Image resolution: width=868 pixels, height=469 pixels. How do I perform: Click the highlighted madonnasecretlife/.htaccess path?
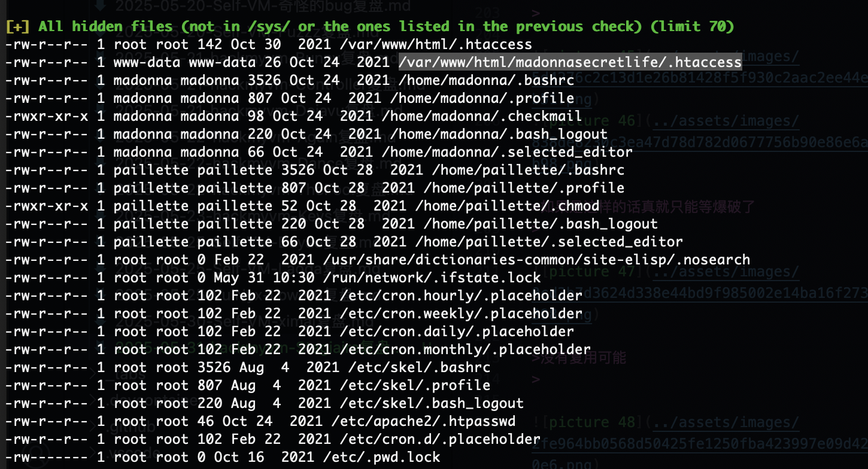[x=570, y=62]
